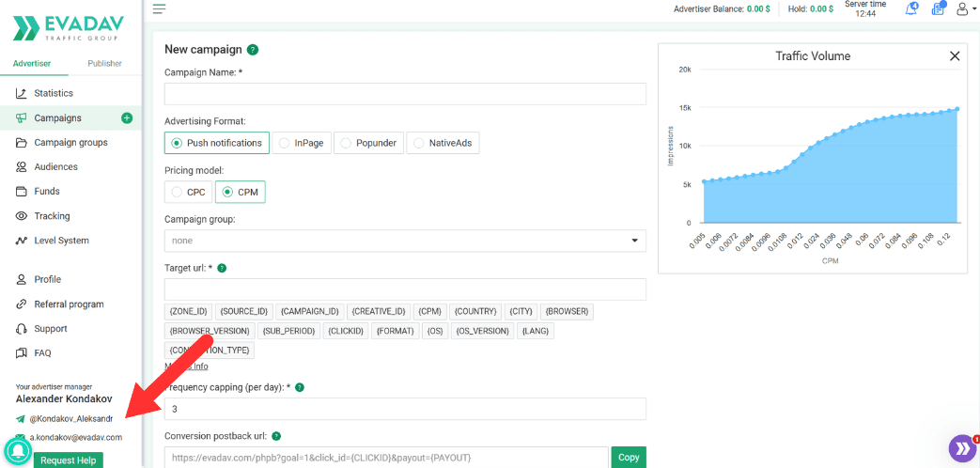This screenshot has height=468, width=980.
Task: Insert the {CREATIVE_ID} macro
Action: tap(379, 311)
